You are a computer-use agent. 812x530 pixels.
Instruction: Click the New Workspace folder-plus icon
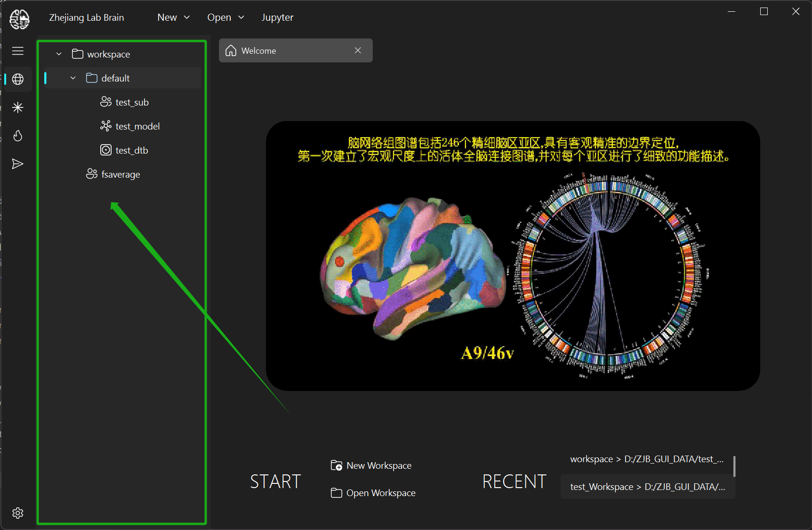click(x=337, y=465)
